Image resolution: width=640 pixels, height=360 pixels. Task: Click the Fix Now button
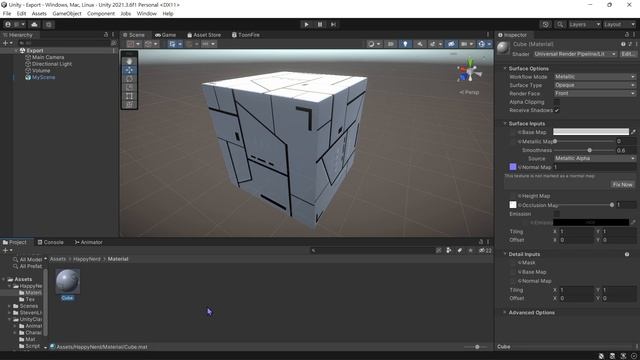tap(623, 184)
